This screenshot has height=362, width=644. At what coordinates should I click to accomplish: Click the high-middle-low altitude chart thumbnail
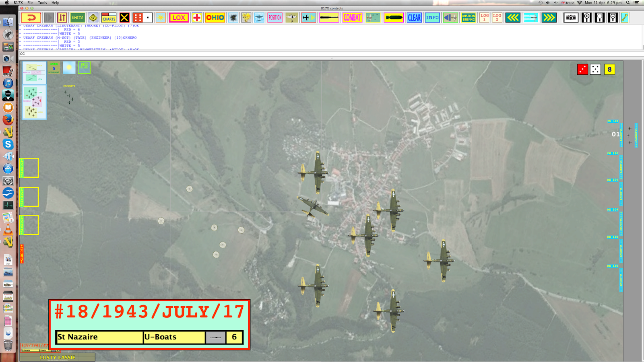(34, 73)
